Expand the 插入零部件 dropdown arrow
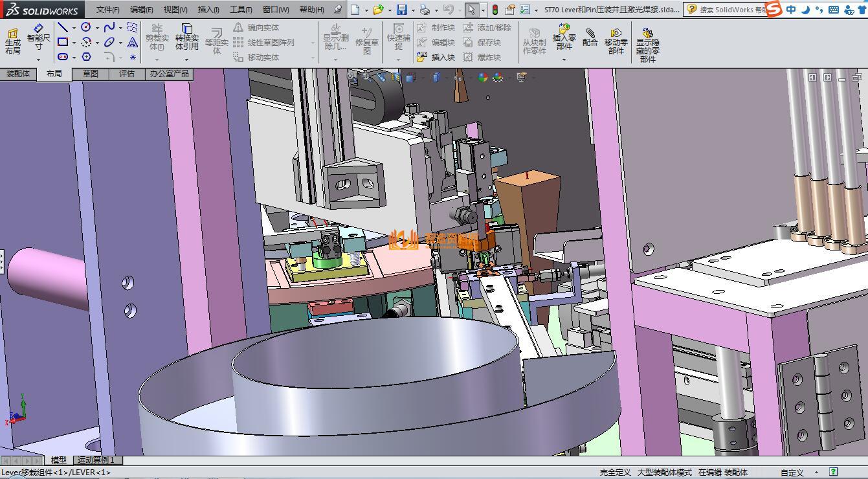The width and height of the screenshot is (868, 479). [x=564, y=60]
